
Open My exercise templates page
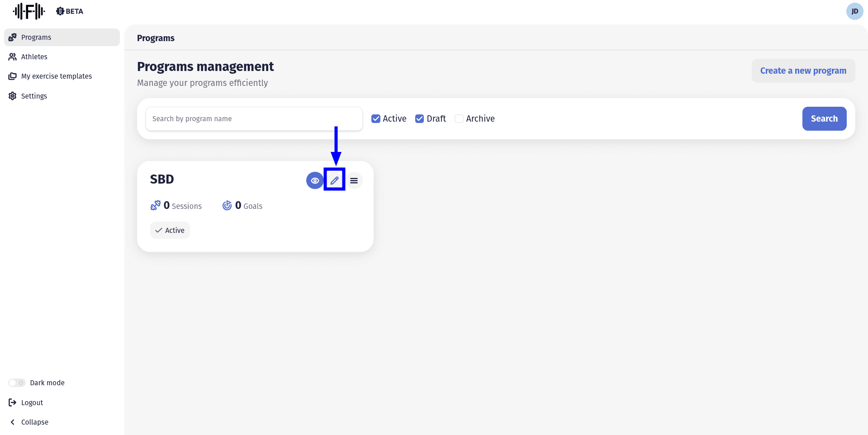[x=56, y=76]
